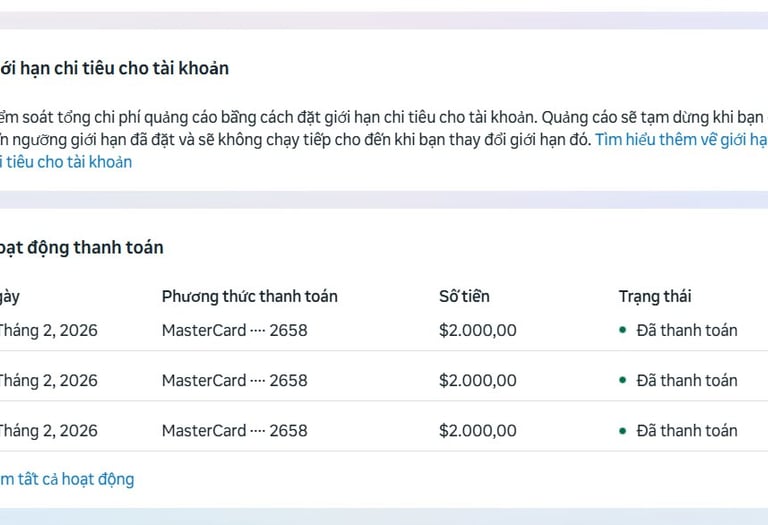The height and width of the screenshot is (525, 768).
Task: Click the $2.000,00 amount in second row
Action: coord(477,380)
